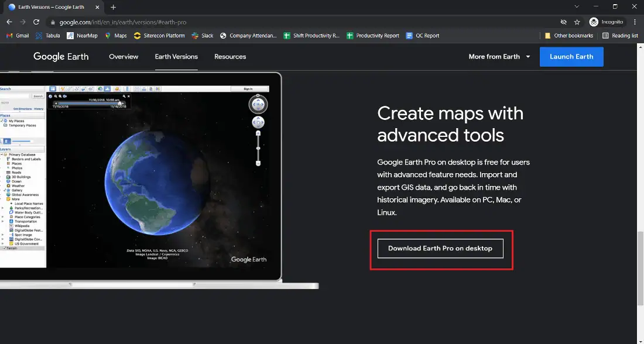Open the Shift Productivity R... bookmark
Screen dimensions: 644x344
[x=311, y=36]
